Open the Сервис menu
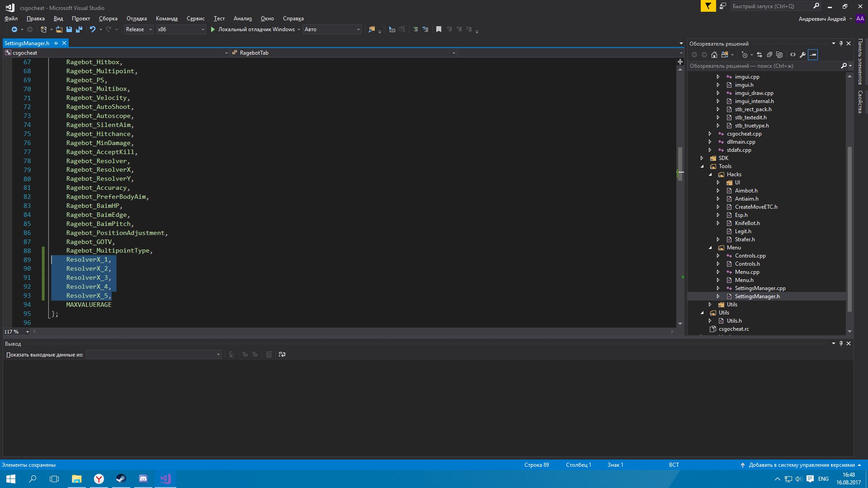The height and width of the screenshot is (488, 868). [x=195, y=19]
